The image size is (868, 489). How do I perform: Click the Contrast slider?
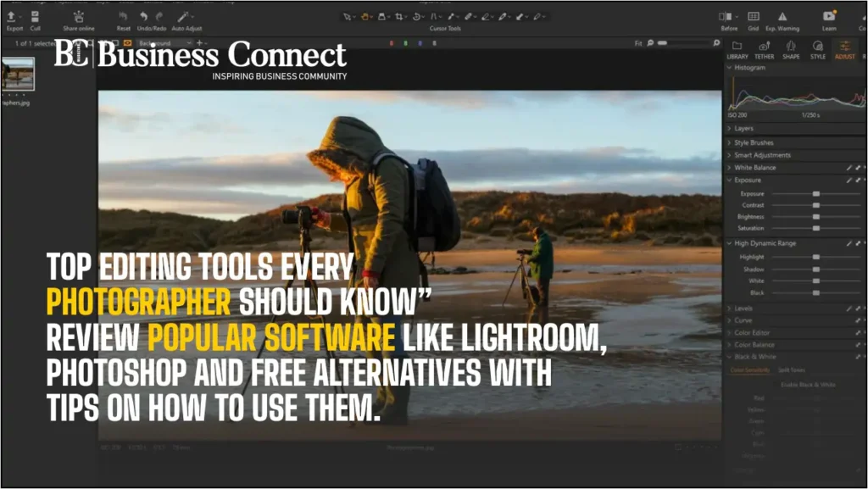coord(814,203)
